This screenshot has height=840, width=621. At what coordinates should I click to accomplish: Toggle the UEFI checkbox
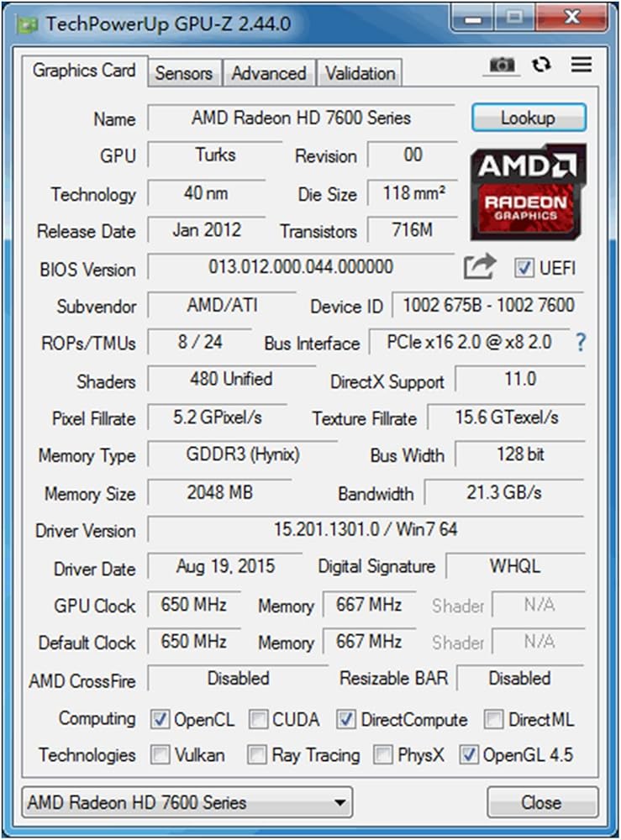point(524,268)
